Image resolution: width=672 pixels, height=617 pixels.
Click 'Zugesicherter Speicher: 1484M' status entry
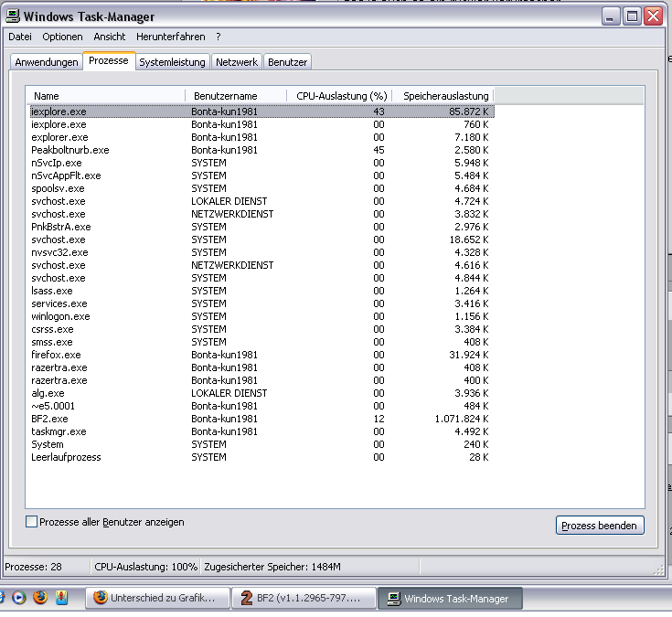272,567
